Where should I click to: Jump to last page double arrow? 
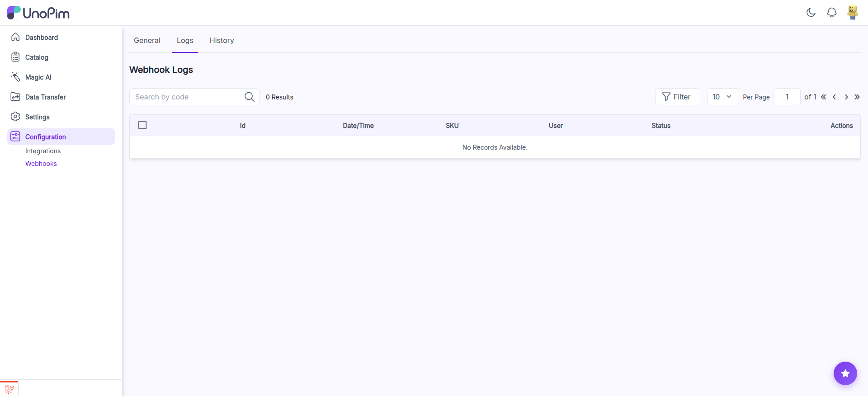coord(857,97)
